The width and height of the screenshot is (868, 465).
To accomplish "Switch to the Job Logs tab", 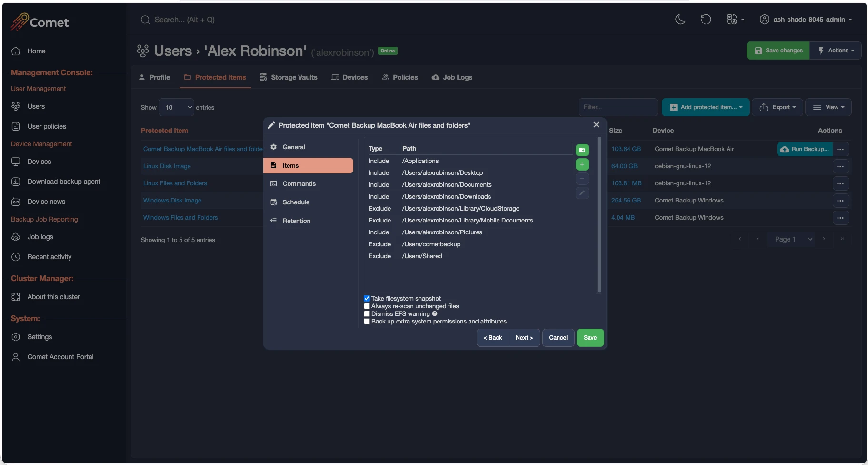I will (x=452, y=77).
